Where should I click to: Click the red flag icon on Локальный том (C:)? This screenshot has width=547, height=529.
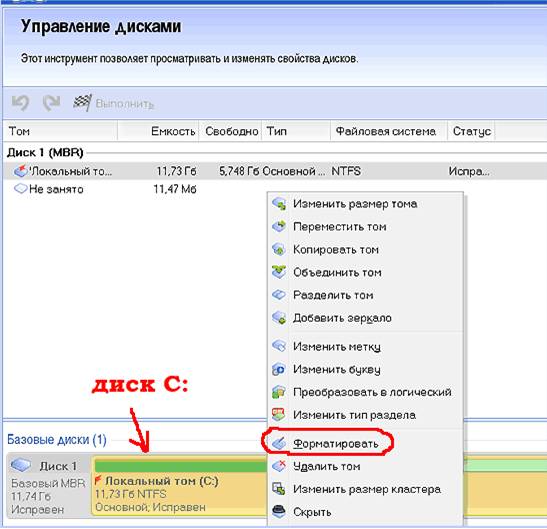98,480
